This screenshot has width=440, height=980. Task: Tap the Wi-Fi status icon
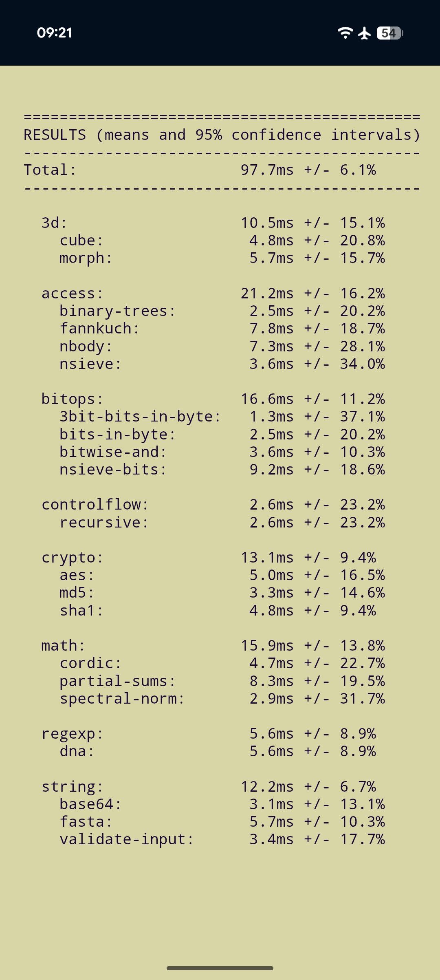coord(345,33)
